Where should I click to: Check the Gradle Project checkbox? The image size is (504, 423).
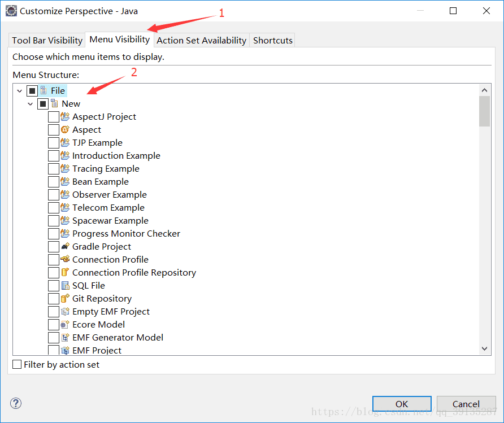coord(53,246)
